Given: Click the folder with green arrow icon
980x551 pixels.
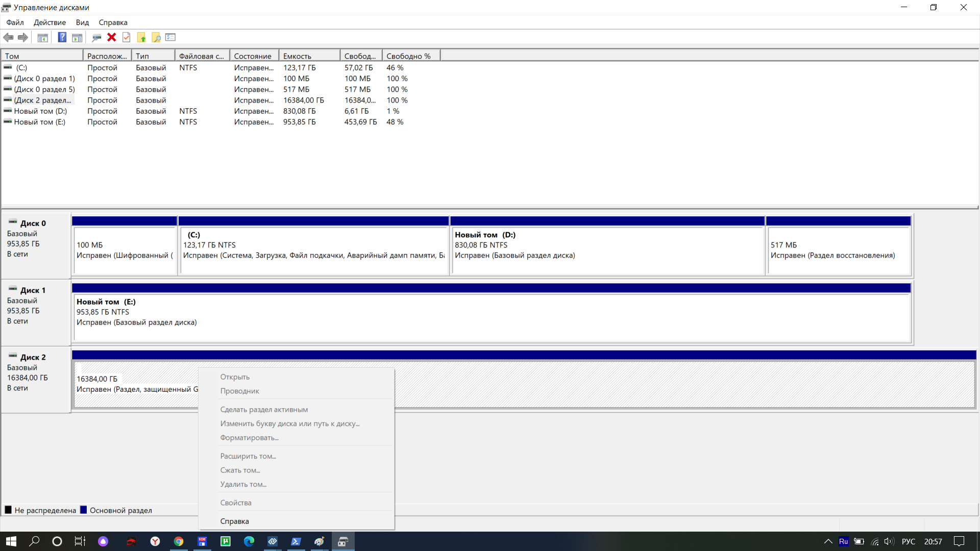Looking at the screenshot, I should pyautogui.click(x=141, y=37).
